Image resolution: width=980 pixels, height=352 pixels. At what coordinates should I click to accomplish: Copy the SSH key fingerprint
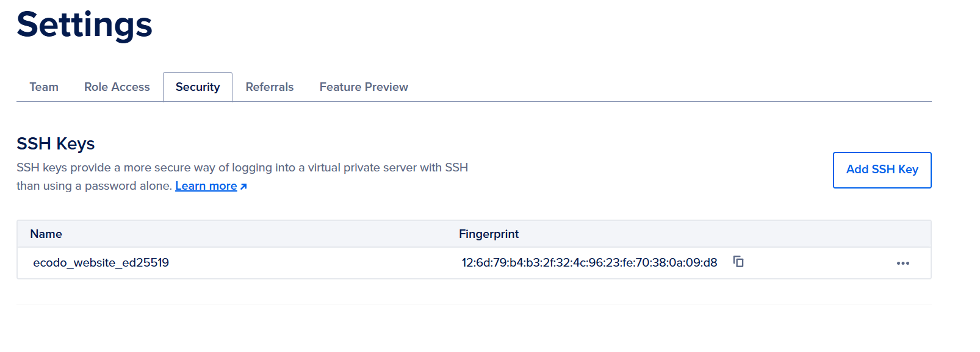pos(738,262)
